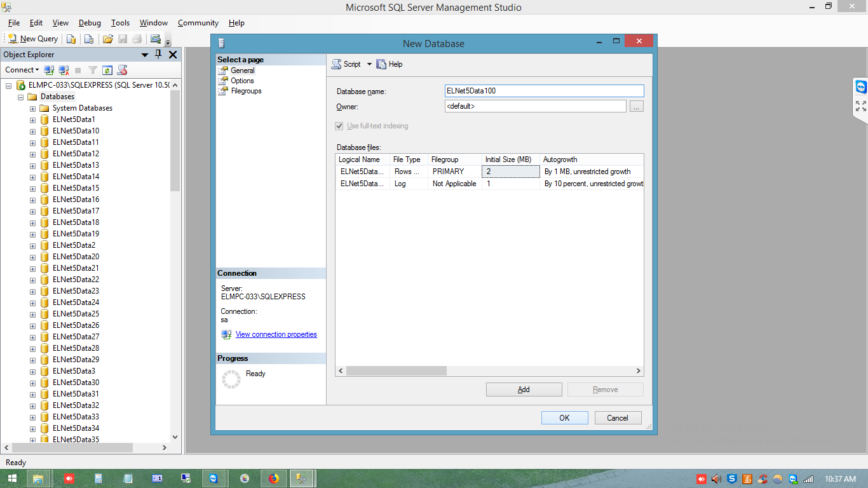Screen dimensions: 868x488
Task: Click the server ELMPC-033\SQLEXPRESS node icon
Action: coord(21,85)
